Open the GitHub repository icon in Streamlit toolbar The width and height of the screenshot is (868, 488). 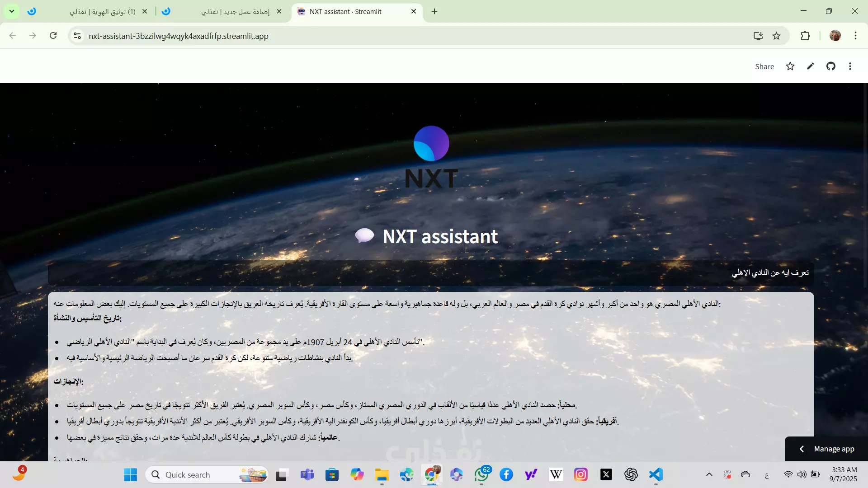tap(831, 66)
